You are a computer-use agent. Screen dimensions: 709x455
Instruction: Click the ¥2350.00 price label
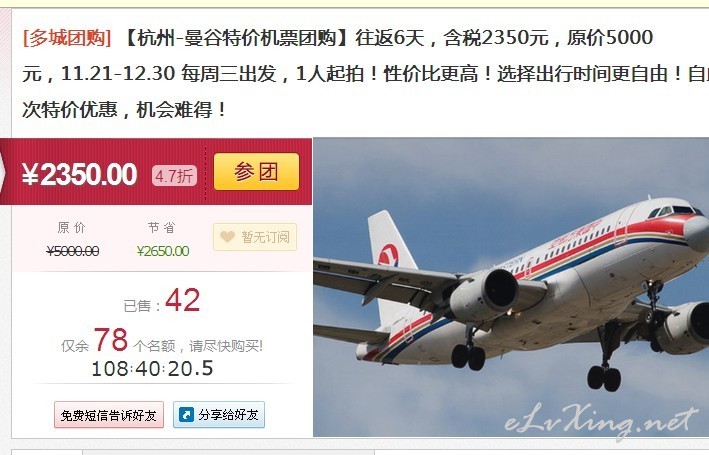point(80,174)
